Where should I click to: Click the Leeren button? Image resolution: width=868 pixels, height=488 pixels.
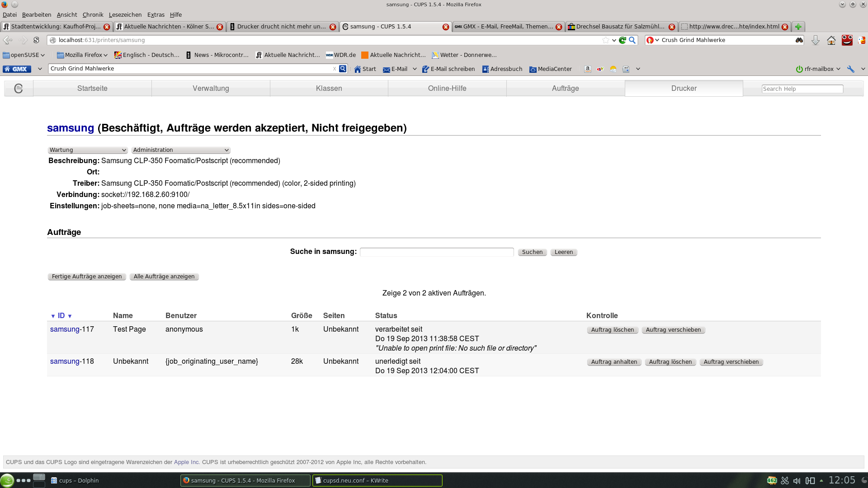click(564, 252)
